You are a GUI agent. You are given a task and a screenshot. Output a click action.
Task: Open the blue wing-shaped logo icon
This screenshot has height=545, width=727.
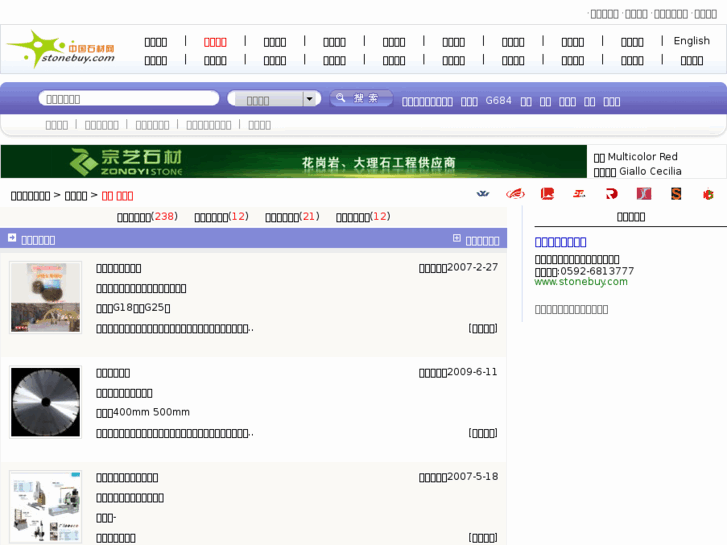point(483,194)
